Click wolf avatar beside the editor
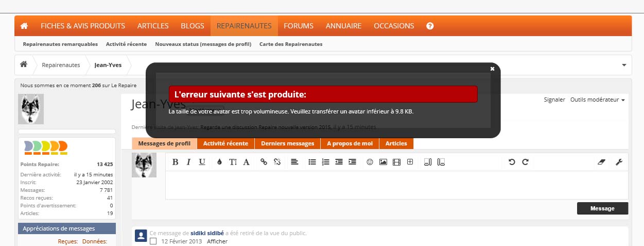 click(144, 165)
